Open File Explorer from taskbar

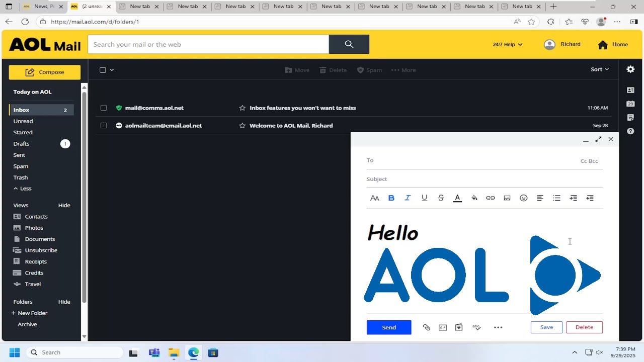174,352
